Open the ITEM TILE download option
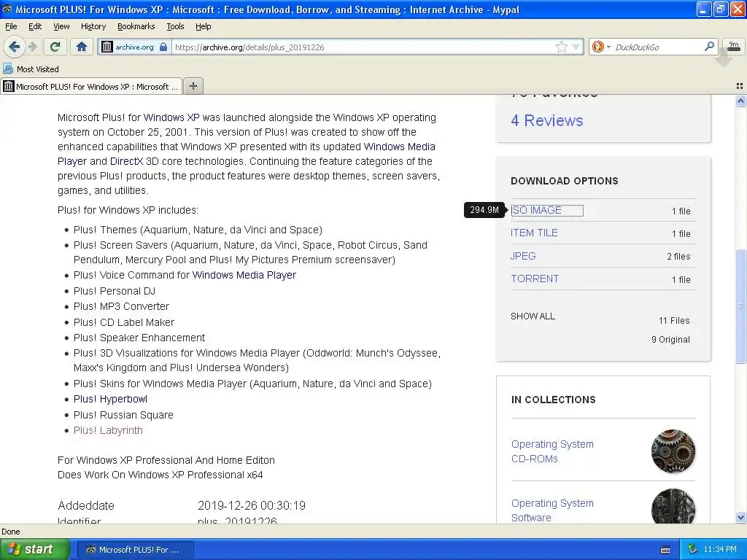 tap(534, 233)
